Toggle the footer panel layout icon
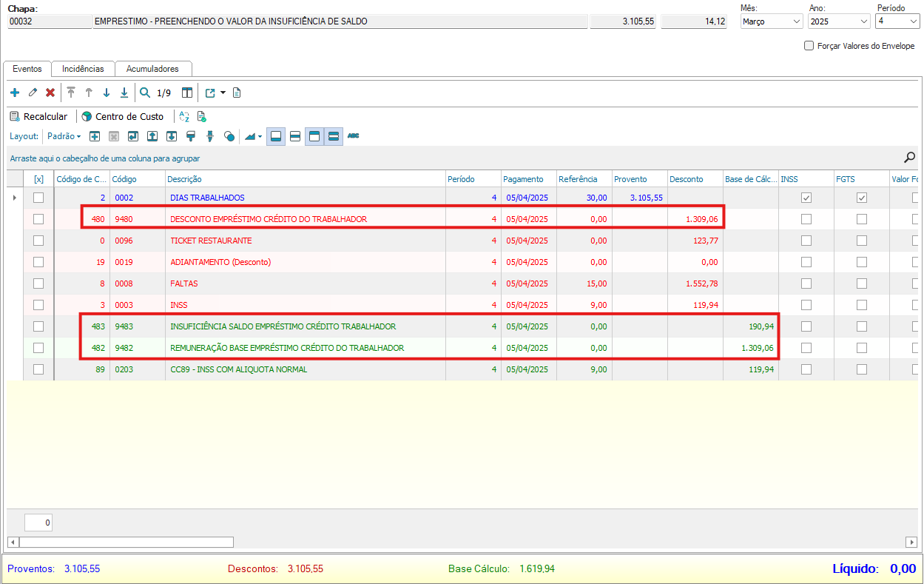This screenshot has height=584, width=924. coord(276,136)
